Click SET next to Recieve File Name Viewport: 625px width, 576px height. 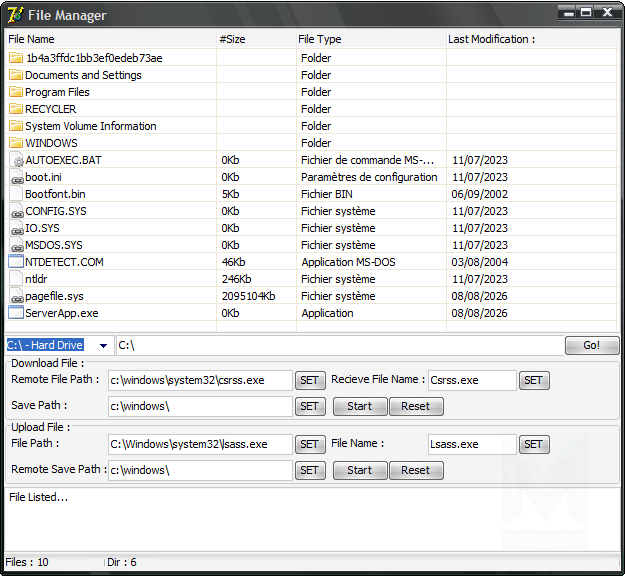534,380
